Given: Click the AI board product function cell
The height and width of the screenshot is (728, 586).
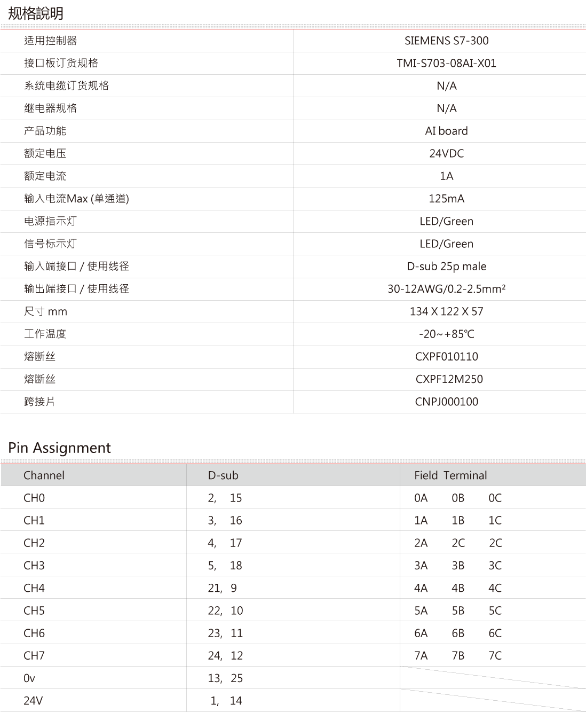Looking at the screenshot, I should tap(446, 131).
